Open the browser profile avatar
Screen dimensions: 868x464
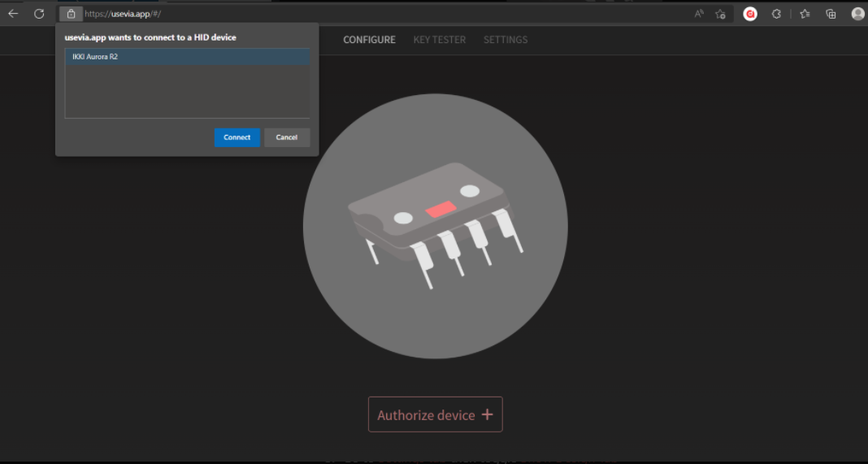(857, 14)
